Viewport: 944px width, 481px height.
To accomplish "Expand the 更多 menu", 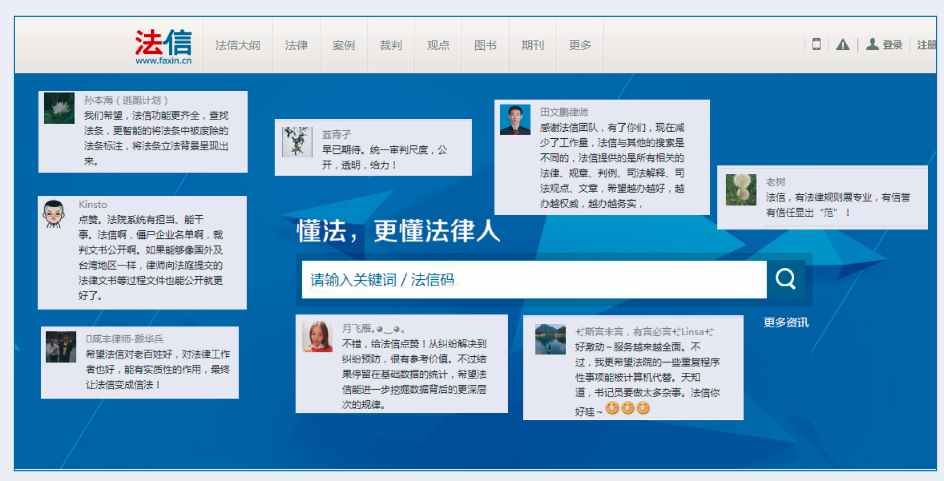I will tap(580, 45).
